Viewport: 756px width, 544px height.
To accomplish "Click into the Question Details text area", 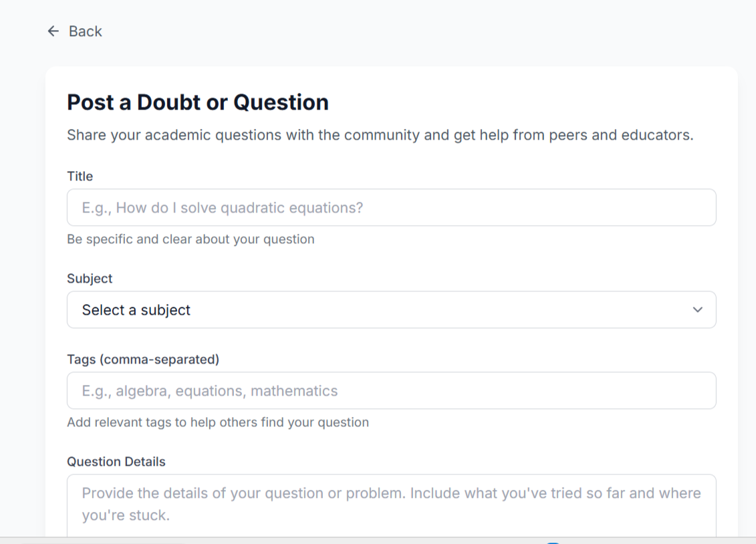I will pos(391,505).
